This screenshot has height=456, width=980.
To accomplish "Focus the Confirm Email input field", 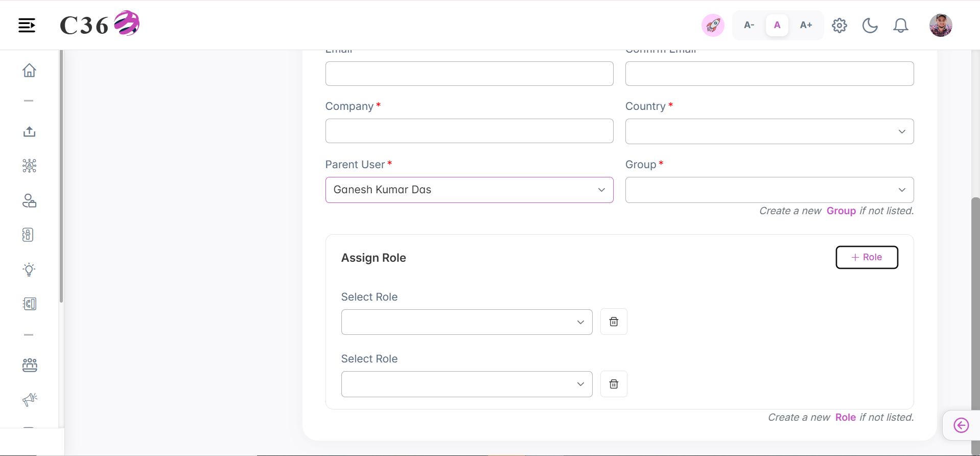I will pos(769,74).
